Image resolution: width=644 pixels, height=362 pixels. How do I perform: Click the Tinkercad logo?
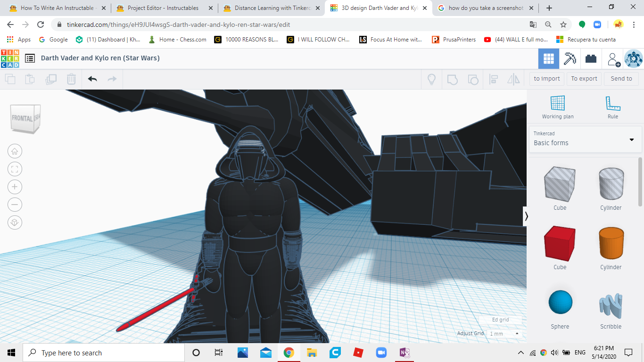(x=10, y=58)
